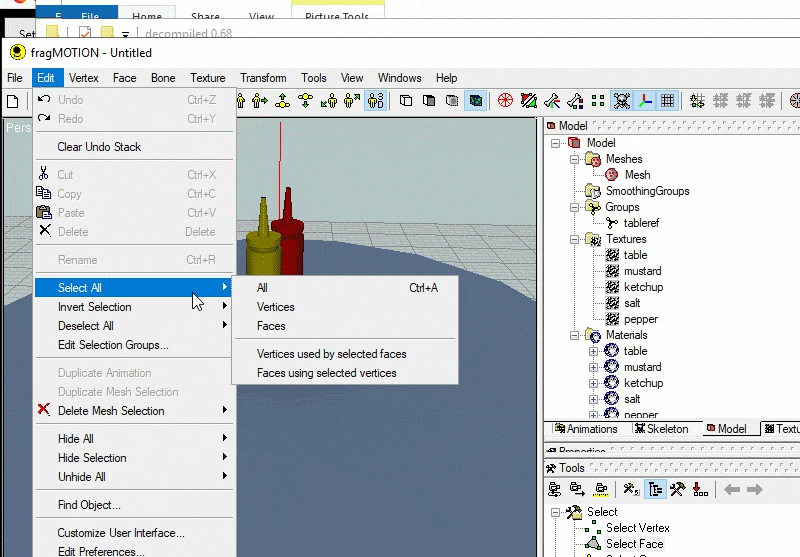800x557 pixels.
Task: Toggle the grid display icon
Action: click(667, 100)
